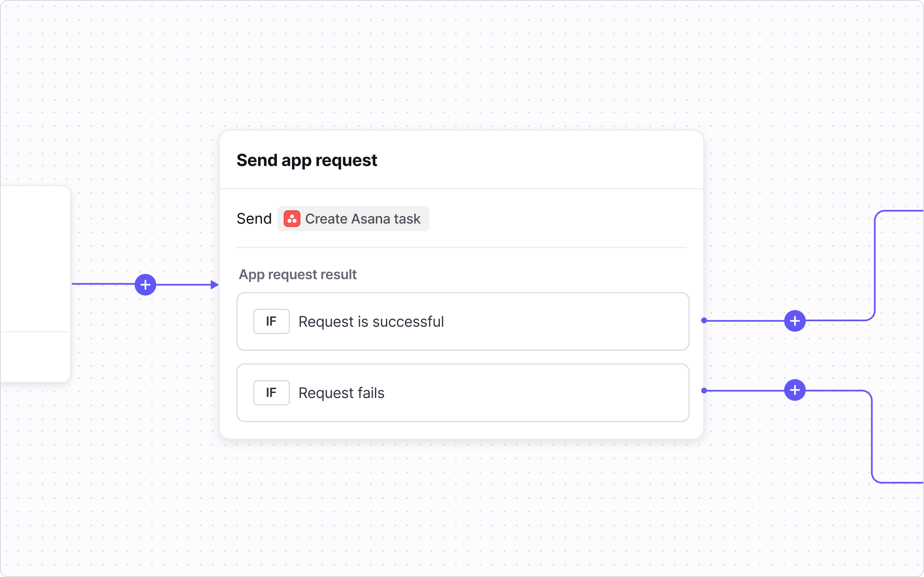Select the output port dot of Request fails
The height and width of the screenshot is (577, 924).
point(704,390)
